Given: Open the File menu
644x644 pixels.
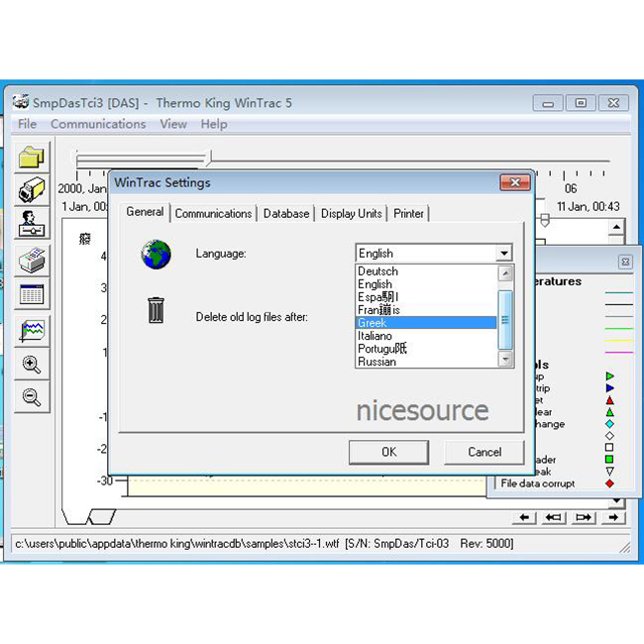Looking at the screenshot, I should click(27, 124).
